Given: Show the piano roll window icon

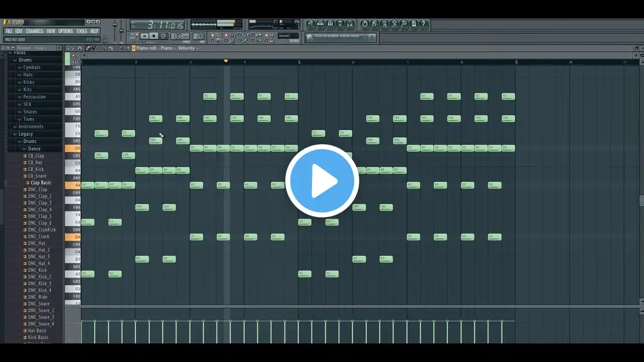Looking at the screenshot, I should (x=330, y=24).
